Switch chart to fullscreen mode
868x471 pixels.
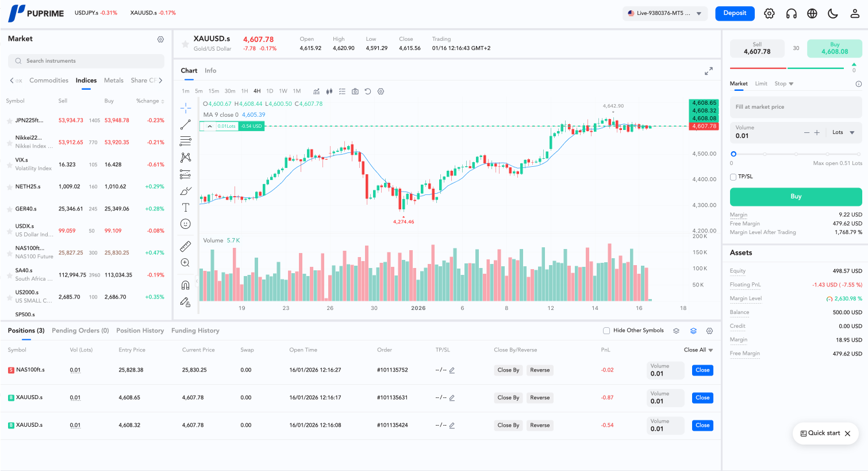(x=709, y=71)
